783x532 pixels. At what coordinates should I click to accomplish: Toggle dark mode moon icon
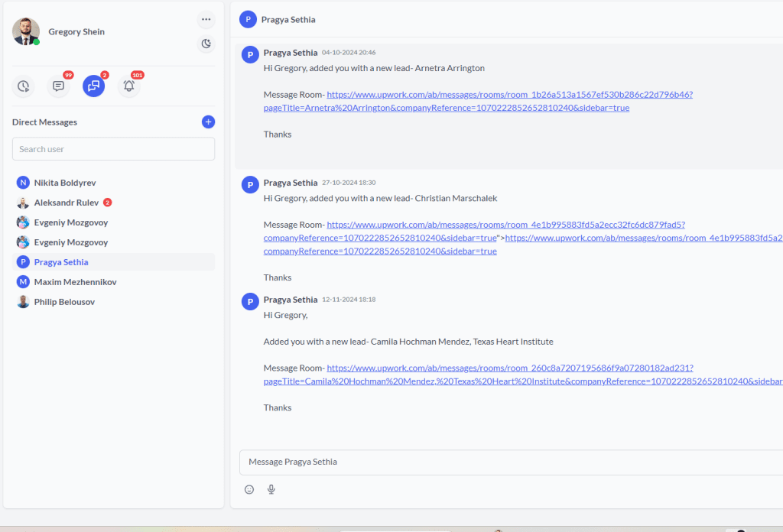click(206, 44)
